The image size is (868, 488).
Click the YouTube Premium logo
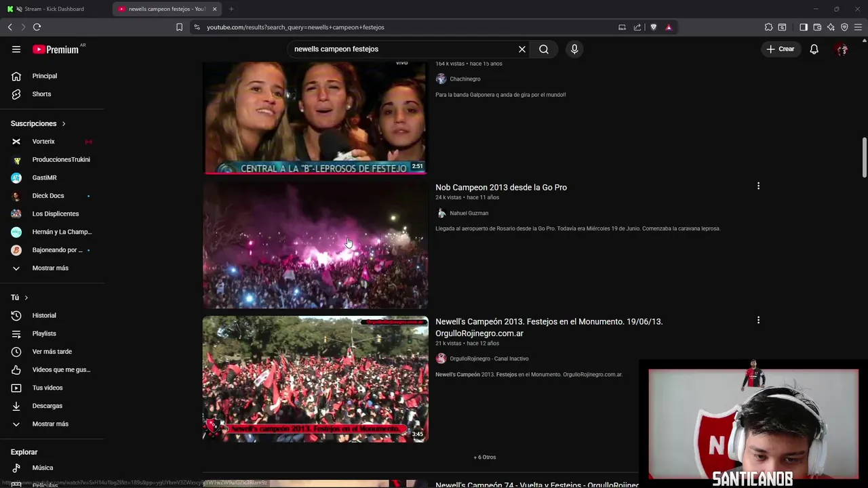(56, 49)
